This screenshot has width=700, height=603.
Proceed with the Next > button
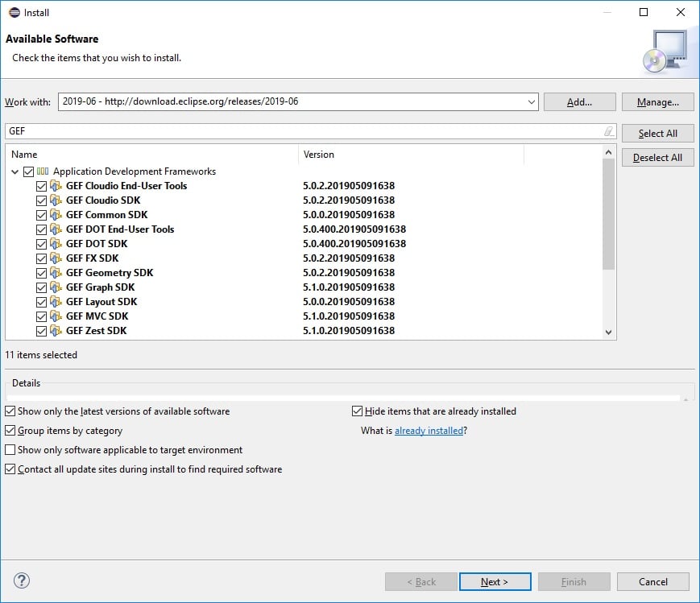(x=495, y=581)
